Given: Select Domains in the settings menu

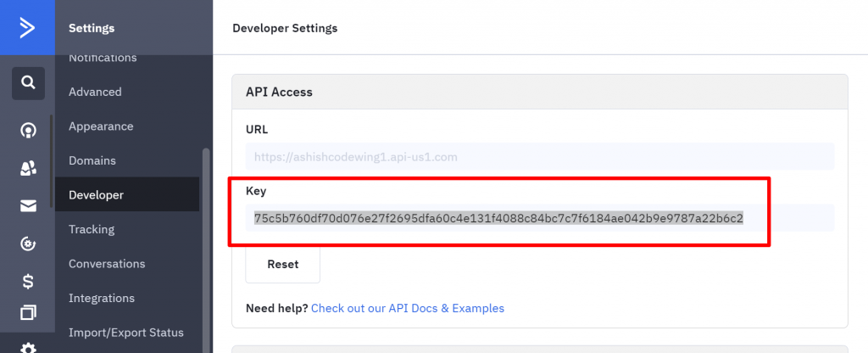Looking at the screenshot, I should pyautogui.click(x=92, y=160).
